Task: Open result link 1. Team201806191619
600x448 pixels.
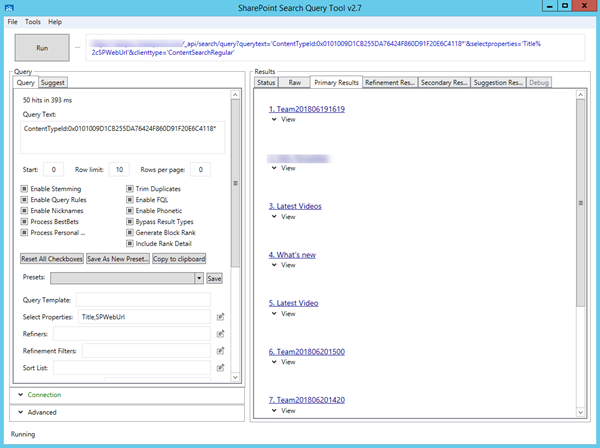Action: (307, 109)
